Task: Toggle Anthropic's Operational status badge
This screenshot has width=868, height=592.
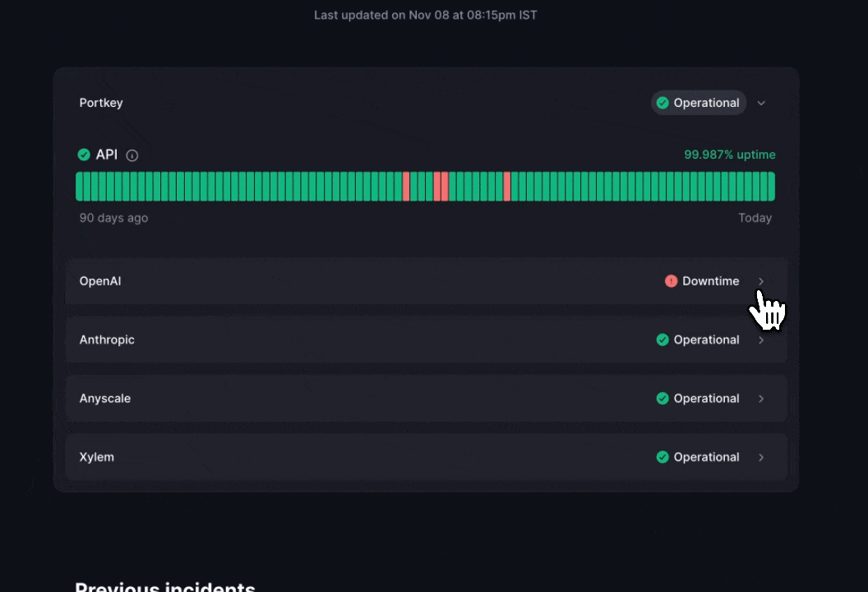Action: click(x=697, y=340)
